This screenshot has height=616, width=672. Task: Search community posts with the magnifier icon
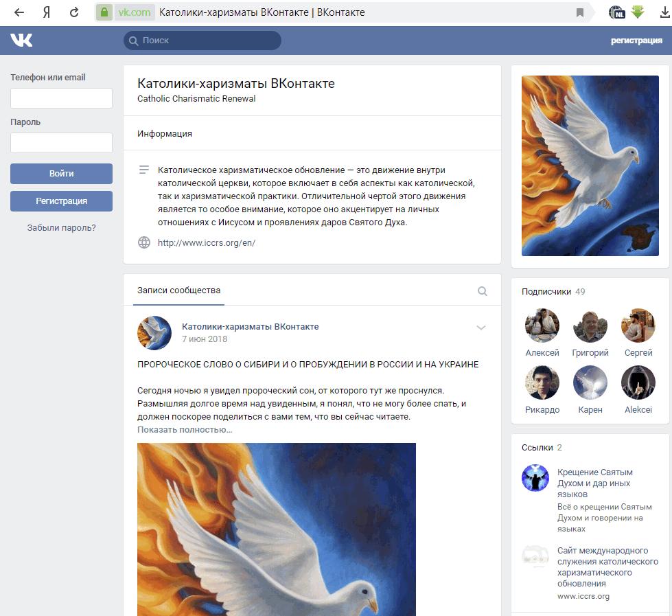[482, 291]
